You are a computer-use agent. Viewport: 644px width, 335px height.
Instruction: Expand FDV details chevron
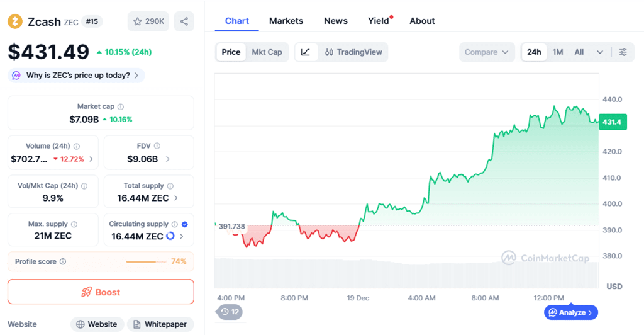[x=167, y=159]
